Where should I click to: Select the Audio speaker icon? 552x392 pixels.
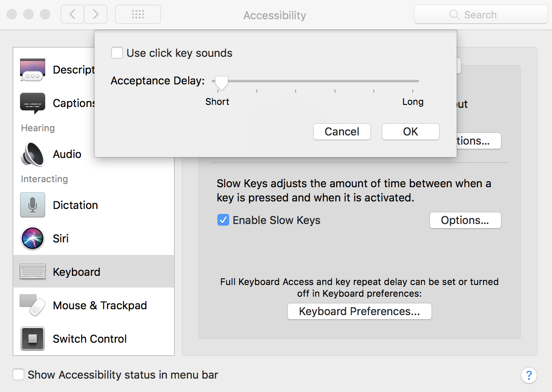click(33, 154)
